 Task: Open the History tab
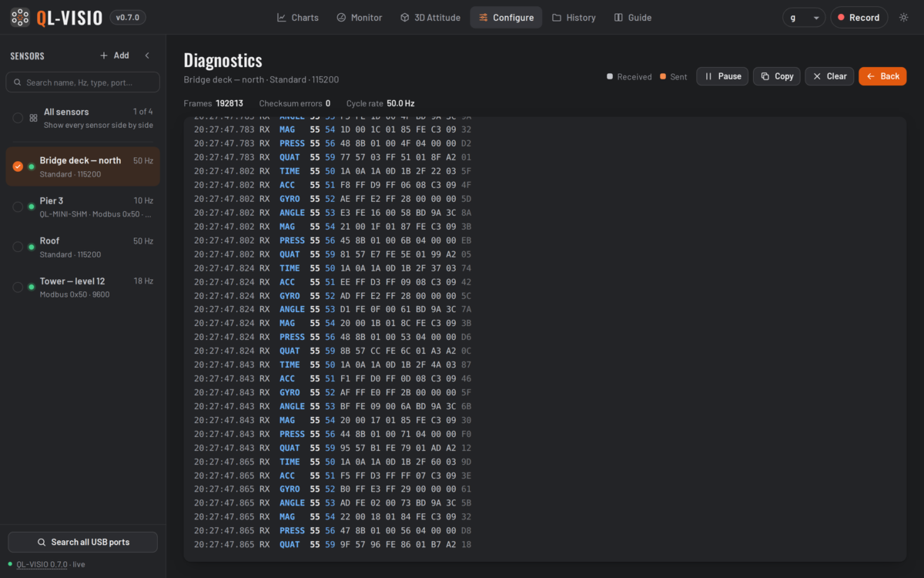point(574,18)
